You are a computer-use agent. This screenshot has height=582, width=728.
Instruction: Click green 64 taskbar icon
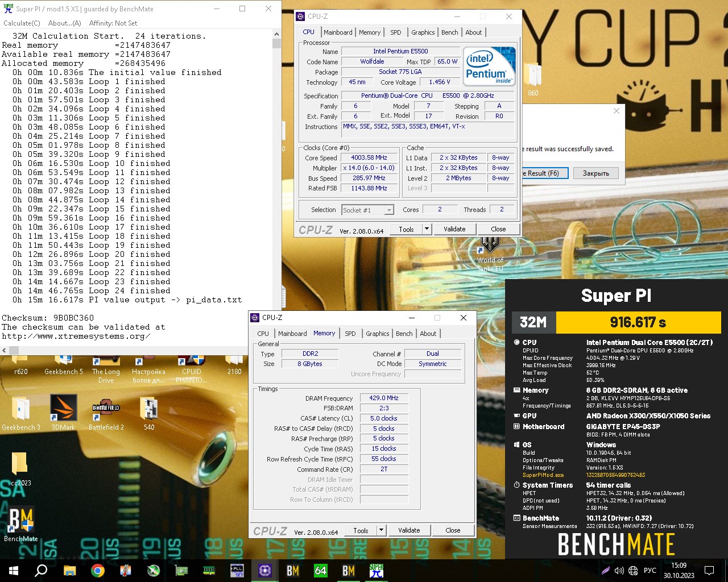click(x=321, y=570)
